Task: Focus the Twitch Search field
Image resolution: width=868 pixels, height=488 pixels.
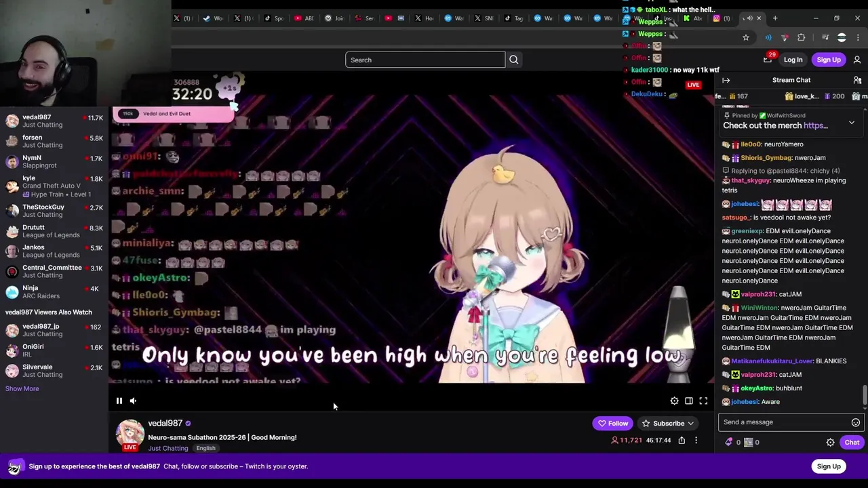Action: [x=425, y=60]
